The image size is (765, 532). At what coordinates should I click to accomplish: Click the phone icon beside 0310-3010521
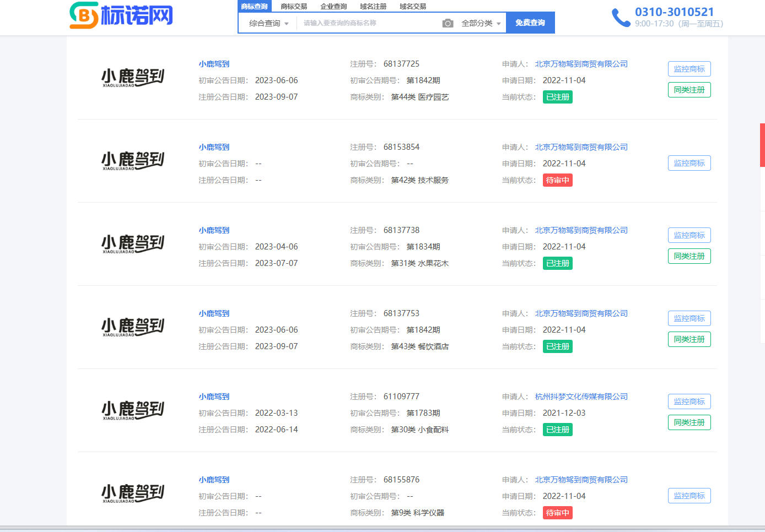pyautogui.click(x=621, y=18)
